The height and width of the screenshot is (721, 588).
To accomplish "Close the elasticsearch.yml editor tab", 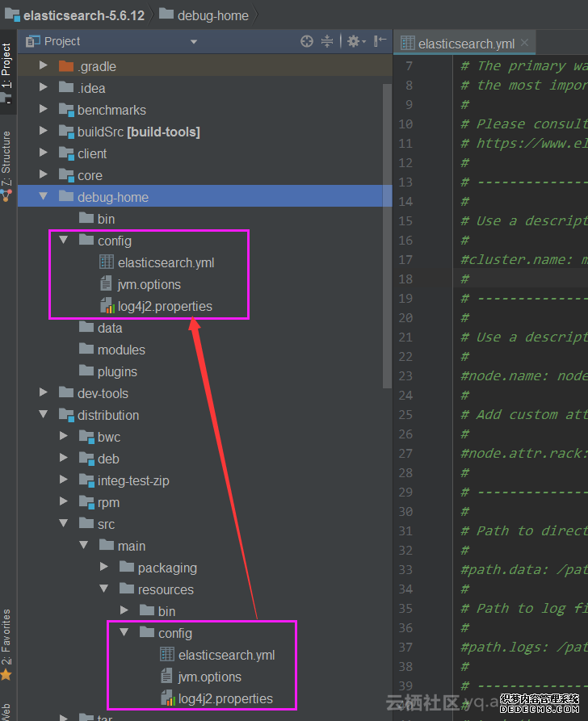I will [x=524, y=44].
